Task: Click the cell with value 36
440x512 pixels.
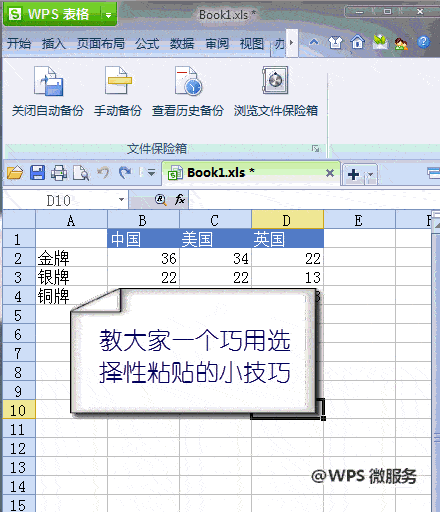Action: [143, 258]
